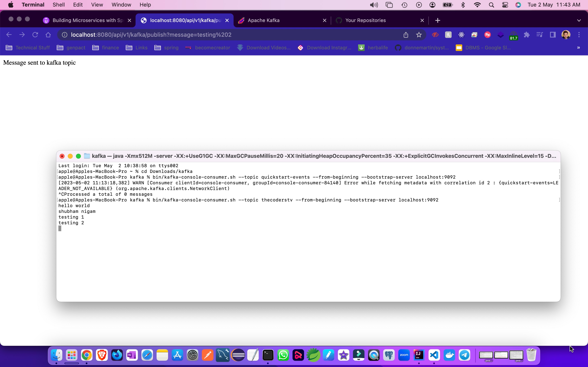Mute system volume via menu bar speaker
Screen dimensions: 588x367
click(x=374, y=5)
